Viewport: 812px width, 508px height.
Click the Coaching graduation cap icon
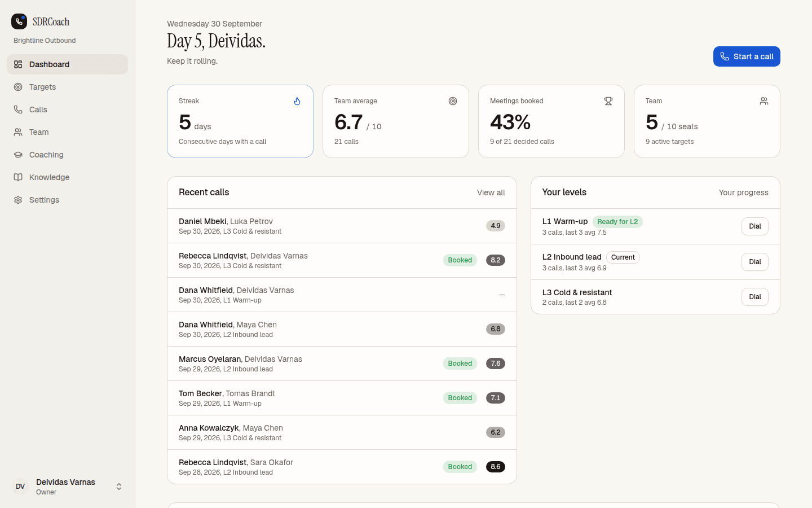click(18, 155)
